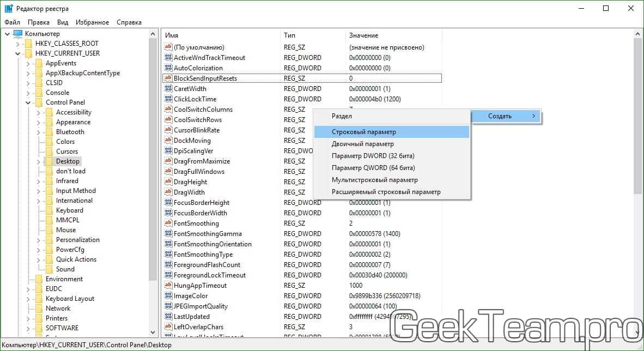Expand the HKEY_CLASSES_ROOT node
This screenshot has height=351, width=644.
click(x=17, y=44)
